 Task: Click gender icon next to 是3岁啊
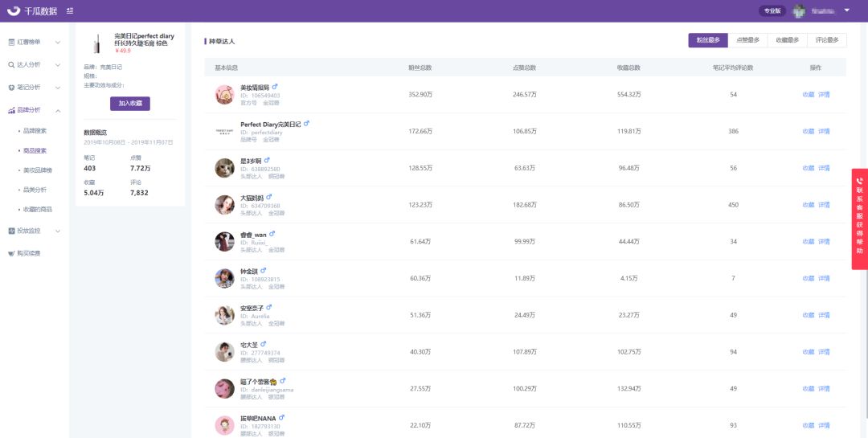[x=267, y=160]
